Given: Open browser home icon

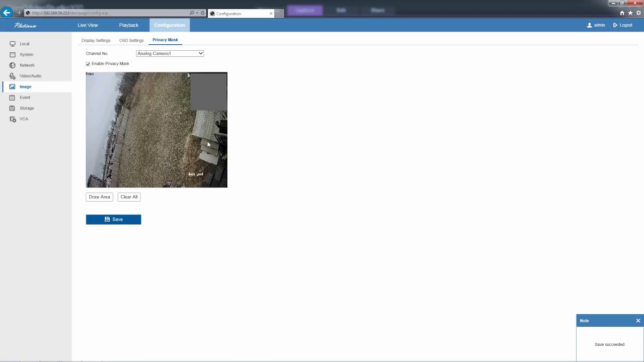Looking at the screenshot, I should pos(622,13).
